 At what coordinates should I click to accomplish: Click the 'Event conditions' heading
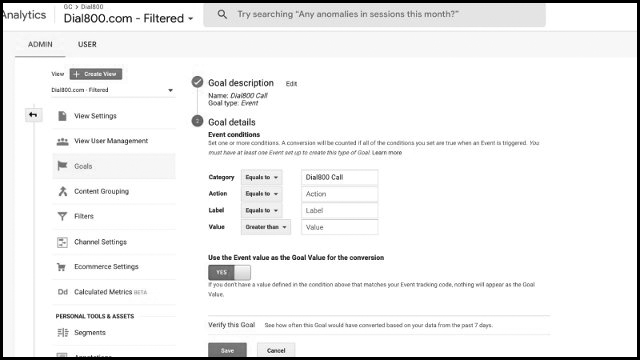pyautogui.click(x=234, y=134)
